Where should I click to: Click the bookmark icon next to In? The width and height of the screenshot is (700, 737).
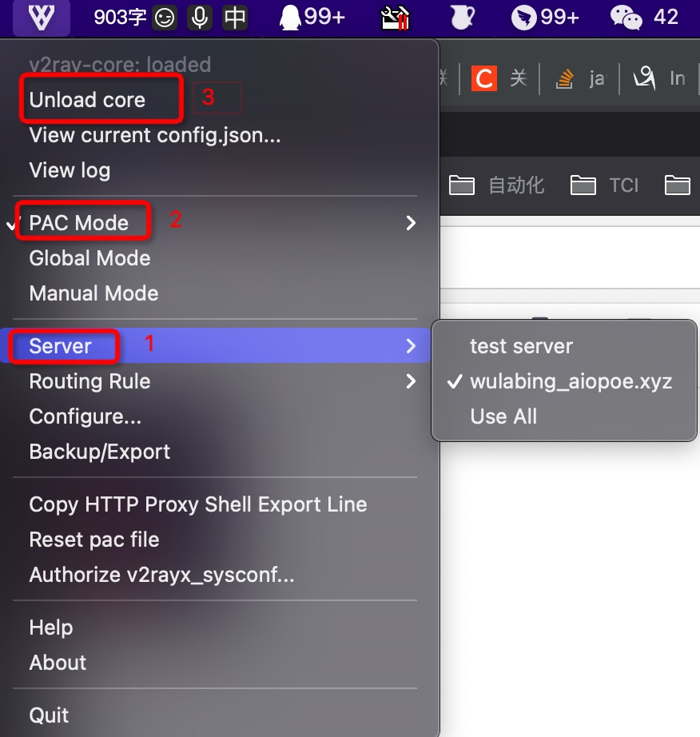click(644, 78)
